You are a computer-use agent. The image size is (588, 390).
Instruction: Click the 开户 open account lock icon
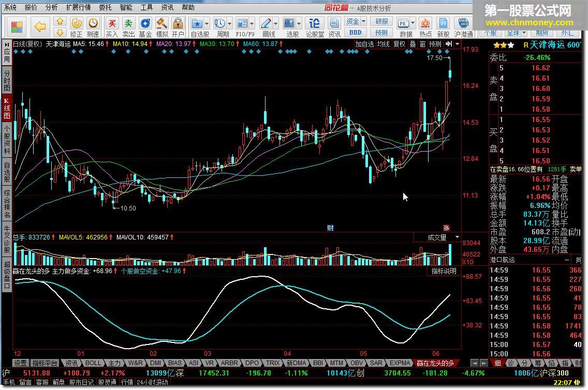click(x=178, y=27)
